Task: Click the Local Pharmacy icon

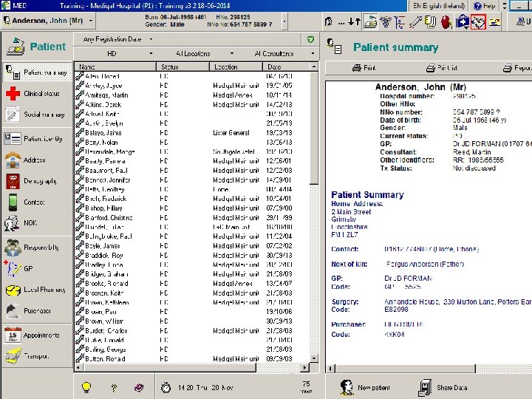Action: (13, 290)
